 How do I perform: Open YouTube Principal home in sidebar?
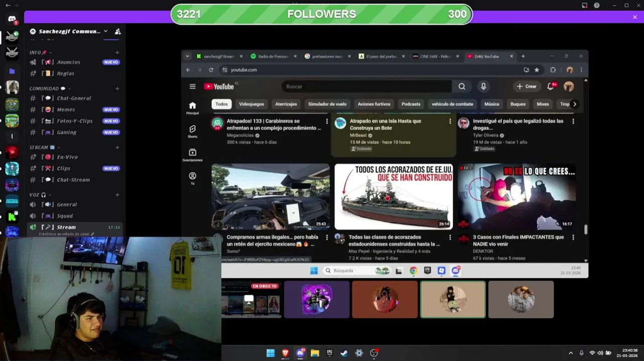(192, 108)
